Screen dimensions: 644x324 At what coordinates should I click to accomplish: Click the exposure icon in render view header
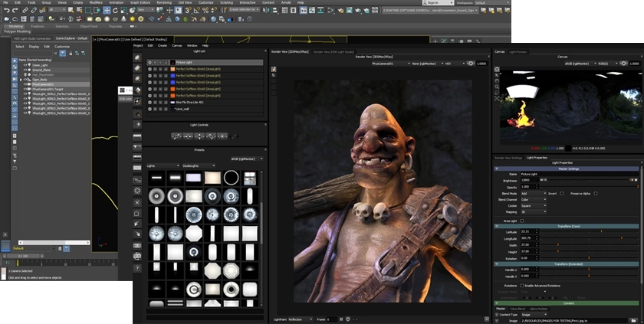(471, 64)
